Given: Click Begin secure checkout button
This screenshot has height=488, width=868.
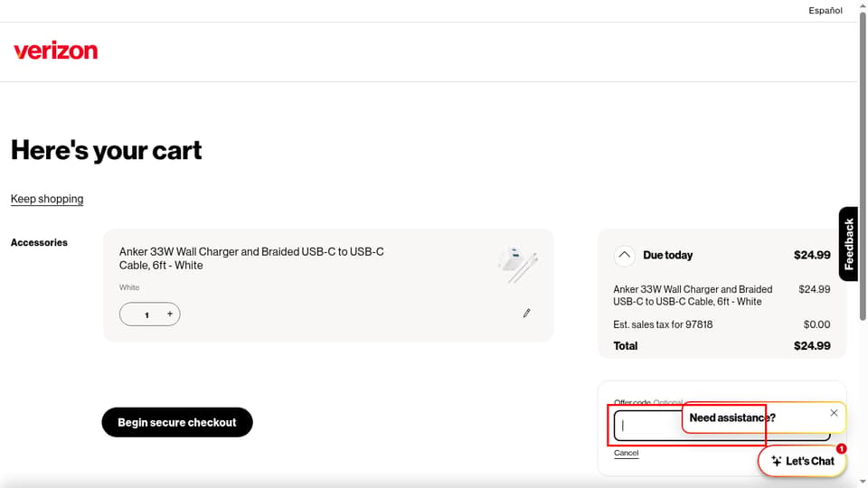Looking at the screenshot, I should coord(177,422).
